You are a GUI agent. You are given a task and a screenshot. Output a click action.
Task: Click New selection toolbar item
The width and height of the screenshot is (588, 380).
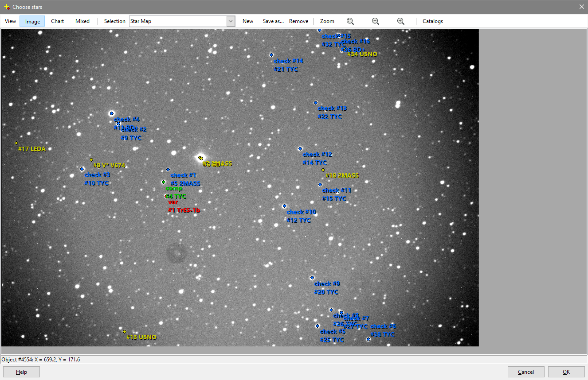pyautogui.click(x=248, y=21)
